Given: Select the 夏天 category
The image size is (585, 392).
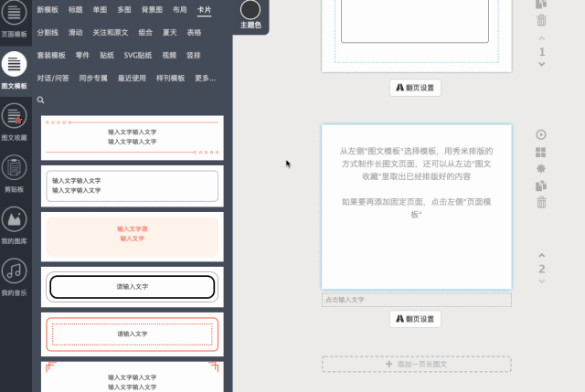Looking at the screenshot, I should [170, 33].
